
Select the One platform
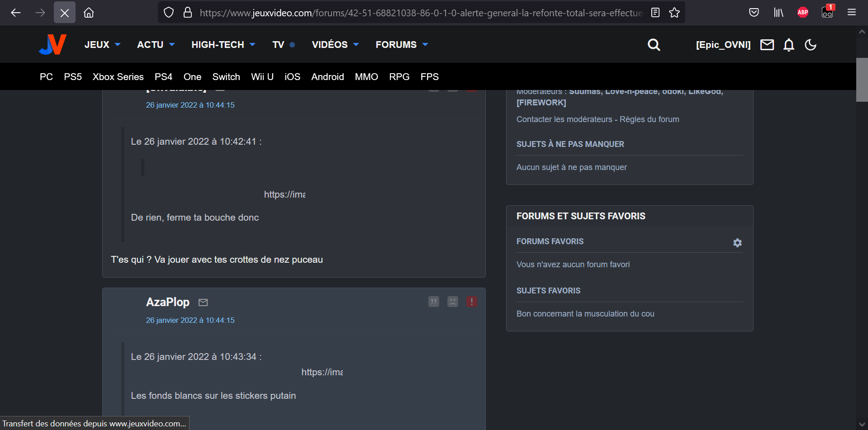[192, 77]
